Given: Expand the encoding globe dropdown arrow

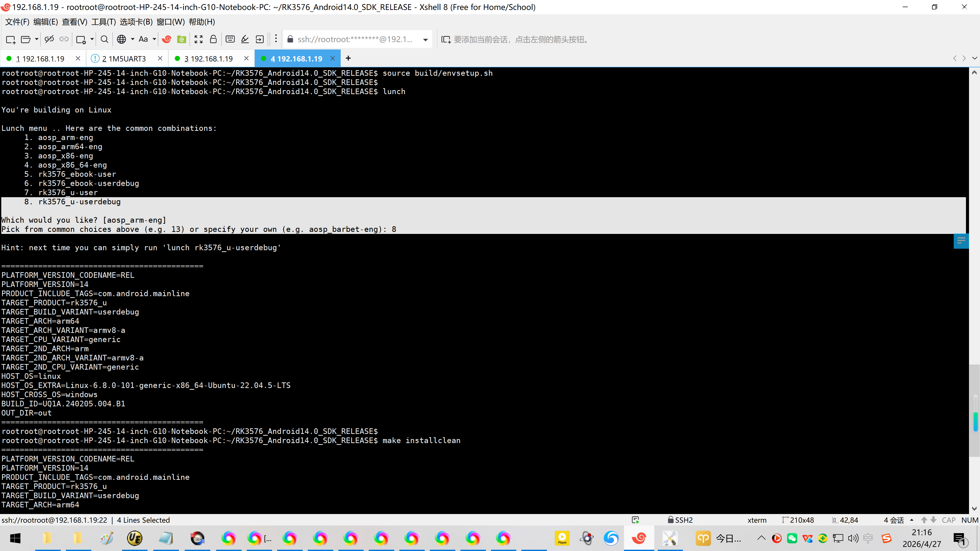Looking at the screenshot, I should click(x=132, y=39).
